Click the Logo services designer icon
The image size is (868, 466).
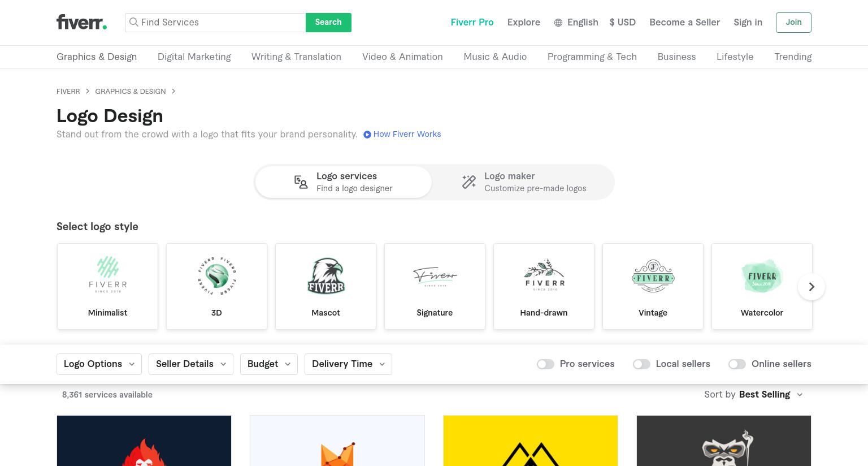pos(301,182)
